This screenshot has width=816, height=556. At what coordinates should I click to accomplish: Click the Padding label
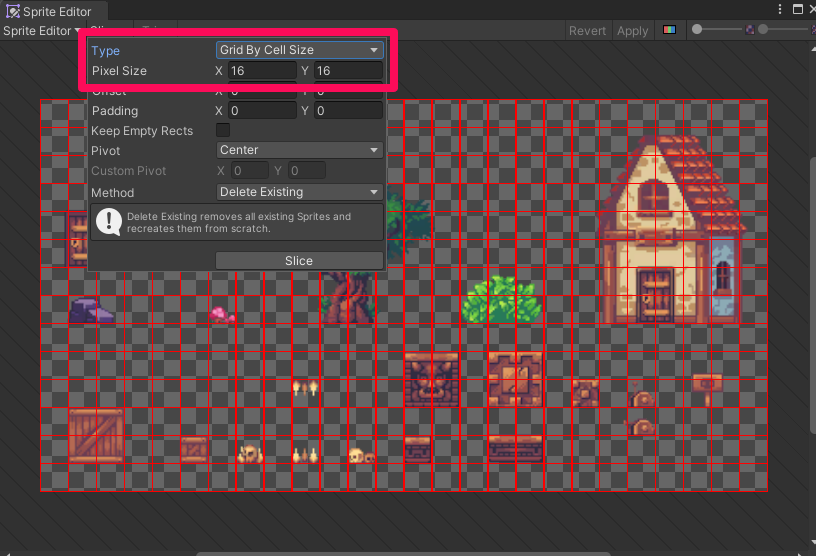115,111
